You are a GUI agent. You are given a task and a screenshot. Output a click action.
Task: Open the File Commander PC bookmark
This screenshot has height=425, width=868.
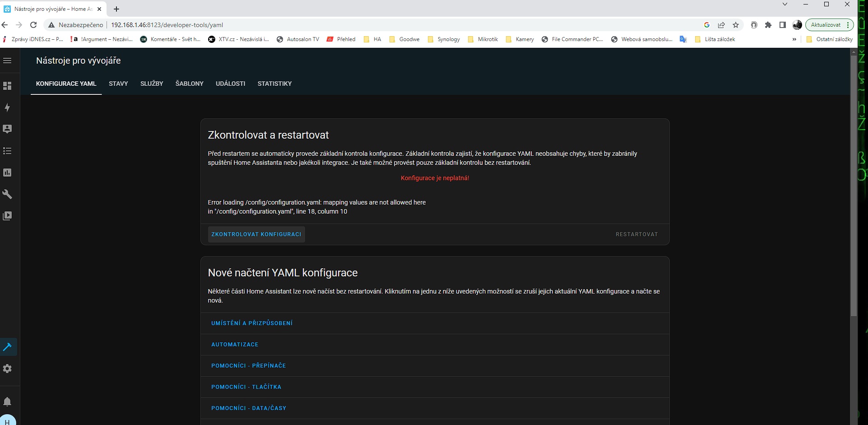[572, 39]
